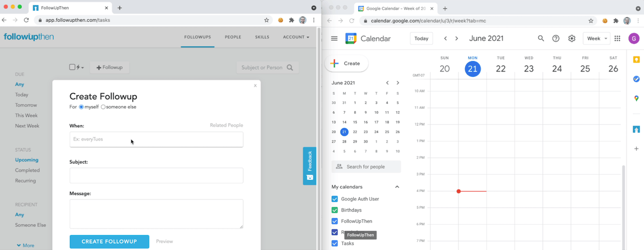Open the Create button in Google Calendar
The height and width of the screenshot is (250, 644).
(x=346, y=64)
